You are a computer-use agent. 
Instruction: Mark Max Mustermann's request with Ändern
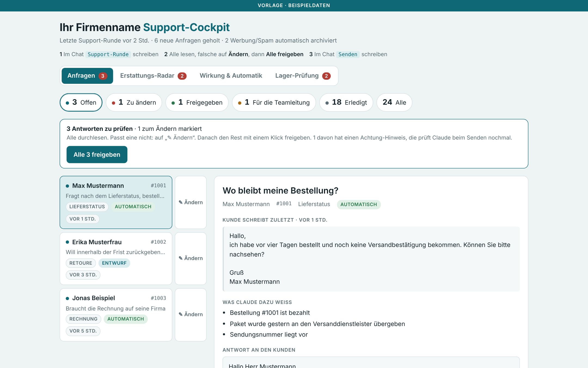(191, 202)
